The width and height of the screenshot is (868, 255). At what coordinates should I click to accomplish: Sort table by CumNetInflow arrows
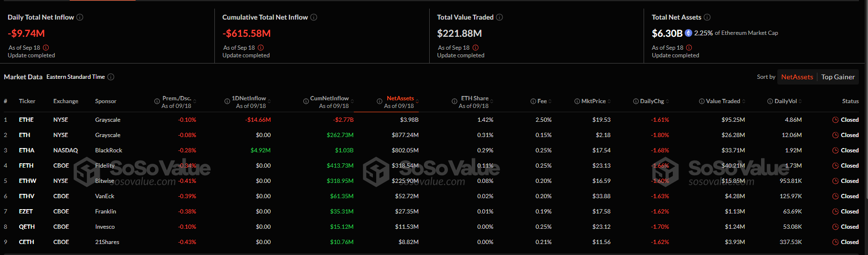tap(352, 101)
